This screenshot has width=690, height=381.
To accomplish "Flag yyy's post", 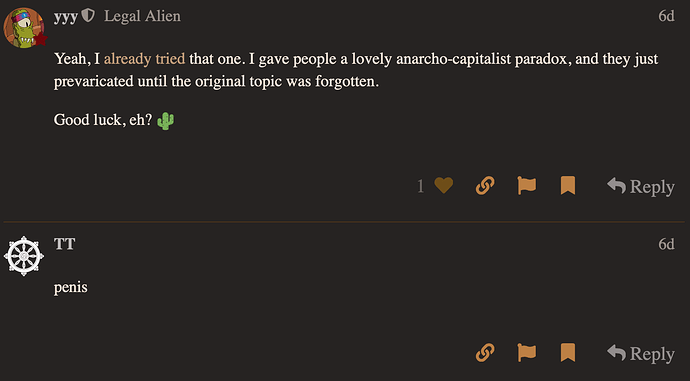I will pos(527,185).
